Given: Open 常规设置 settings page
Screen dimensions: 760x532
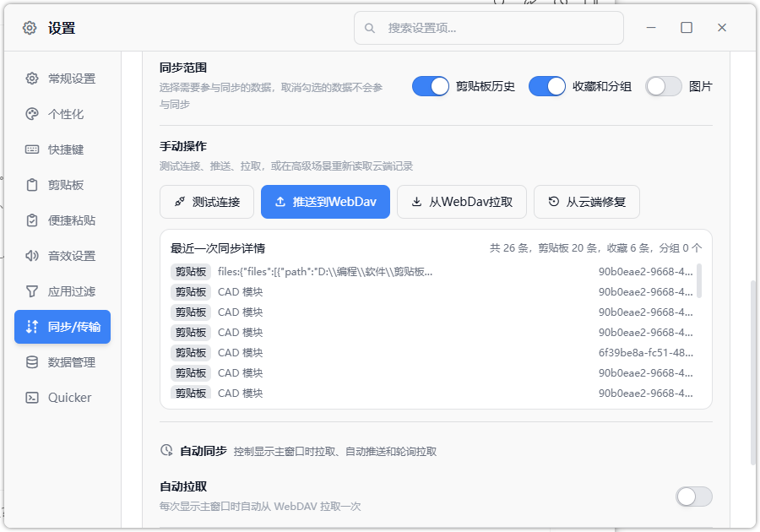Looking at the screenshot, I should (62, 79).
